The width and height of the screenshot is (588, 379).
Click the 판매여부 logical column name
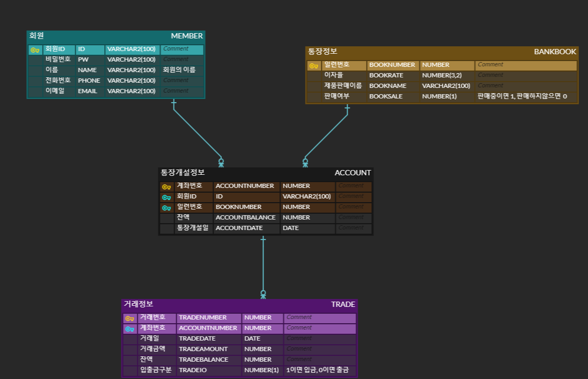coord(337,96)
